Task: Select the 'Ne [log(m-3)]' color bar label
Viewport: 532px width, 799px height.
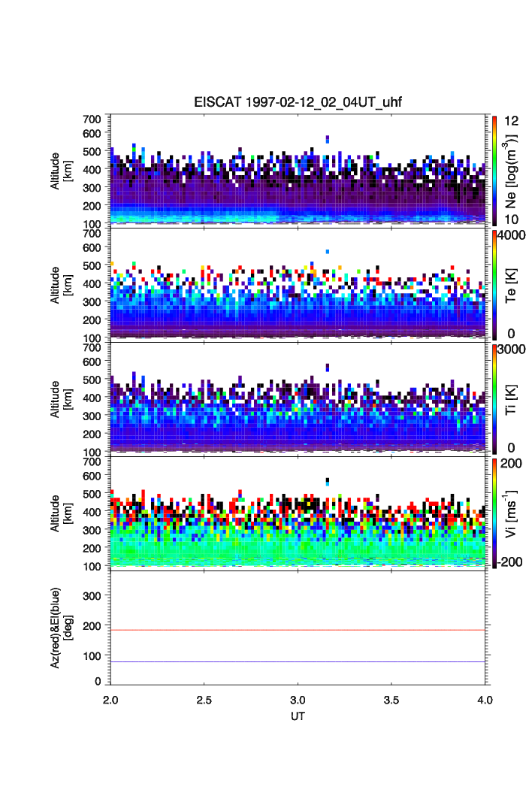Action: (510, 171)
